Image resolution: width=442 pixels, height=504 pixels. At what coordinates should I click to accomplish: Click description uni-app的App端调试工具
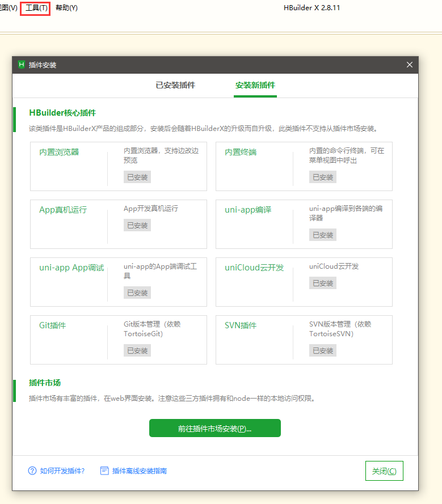[x=160, y=271]
